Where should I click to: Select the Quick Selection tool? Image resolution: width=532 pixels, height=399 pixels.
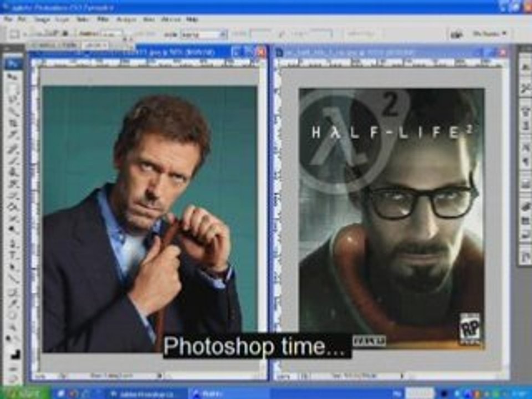[13, 111]
